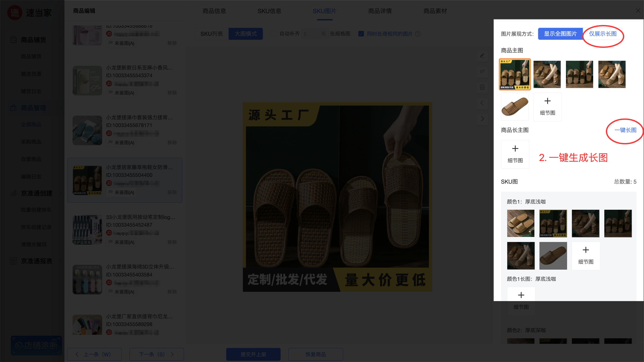644x362 pixels.
Task: Click the next image arrow icon
Action: (482, 118)
